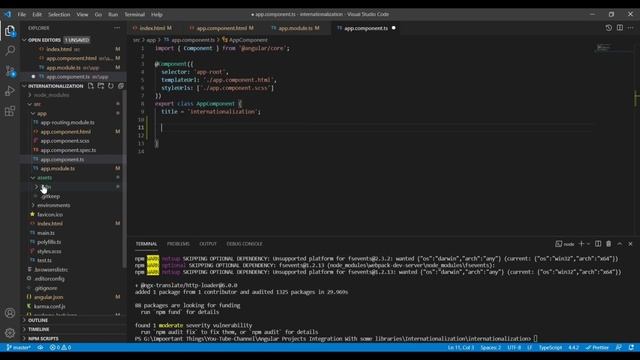Open timeline history icon in editor toolbar

(609, 28)
